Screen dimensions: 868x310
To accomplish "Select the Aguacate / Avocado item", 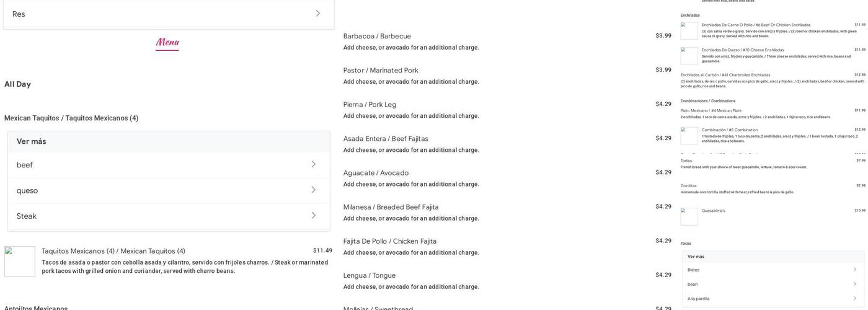I will pos(376,173).
